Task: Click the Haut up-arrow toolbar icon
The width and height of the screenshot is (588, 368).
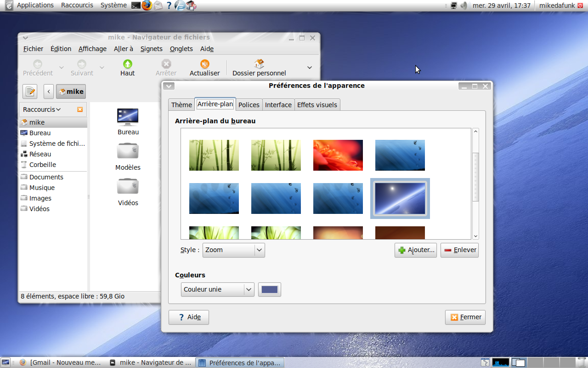Action: (x=128, y=64)
